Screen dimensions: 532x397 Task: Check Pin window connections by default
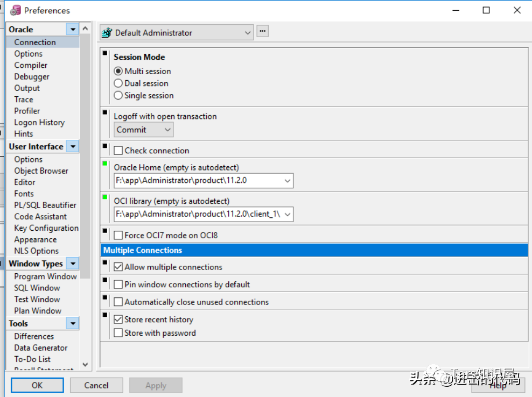point(118,284)
